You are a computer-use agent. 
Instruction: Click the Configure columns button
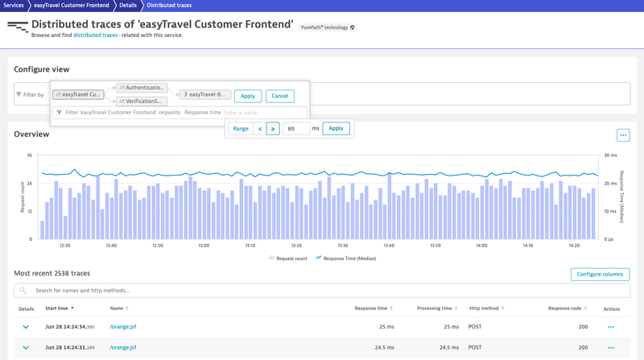coord(601,275)
